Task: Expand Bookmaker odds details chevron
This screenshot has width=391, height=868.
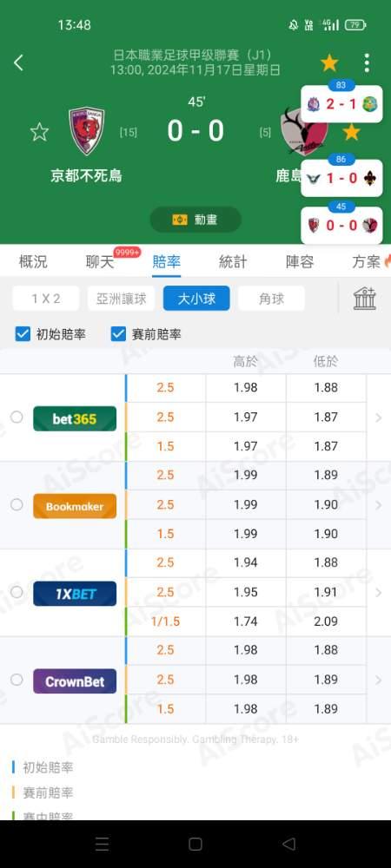Action: coord(379,505)
